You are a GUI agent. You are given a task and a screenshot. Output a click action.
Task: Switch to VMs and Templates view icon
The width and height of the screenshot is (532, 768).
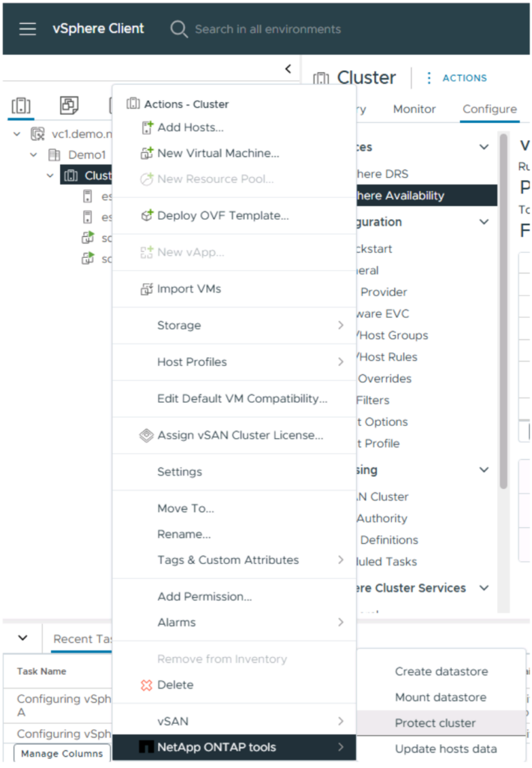[69, 105]
